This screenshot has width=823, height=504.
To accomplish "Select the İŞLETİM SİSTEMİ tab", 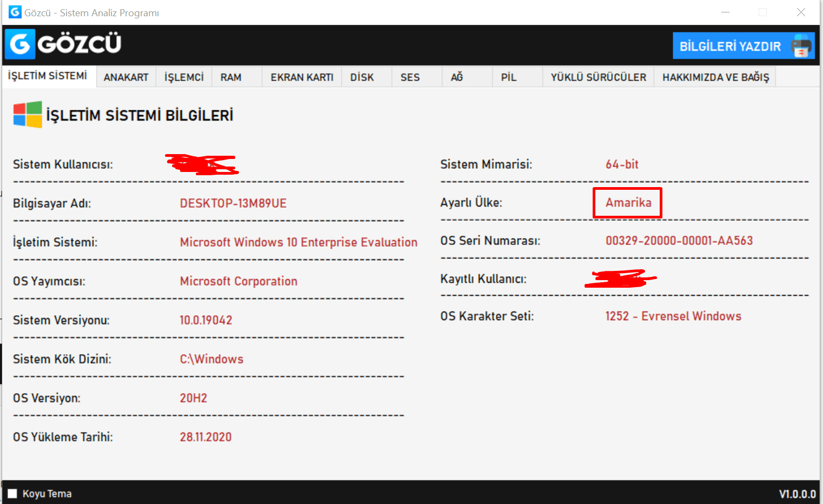I will coord(48,76).
